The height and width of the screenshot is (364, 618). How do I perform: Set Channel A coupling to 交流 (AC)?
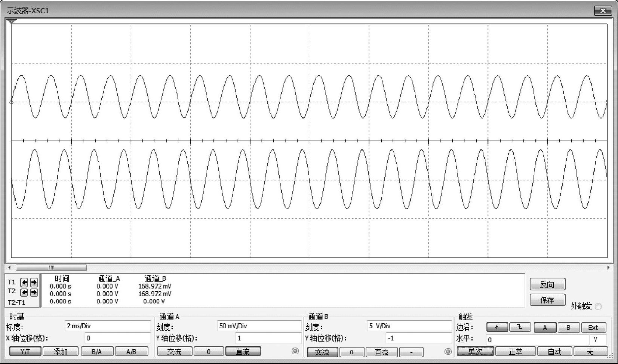175,352
